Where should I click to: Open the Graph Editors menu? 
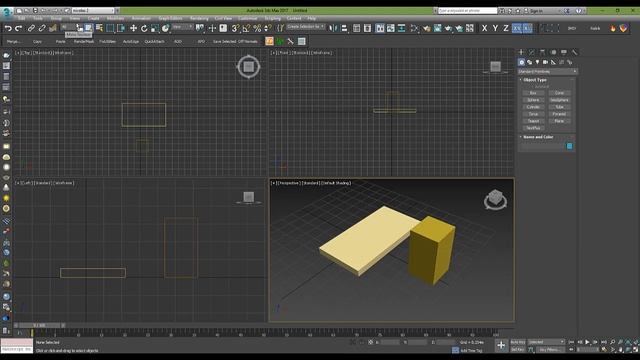170,18
